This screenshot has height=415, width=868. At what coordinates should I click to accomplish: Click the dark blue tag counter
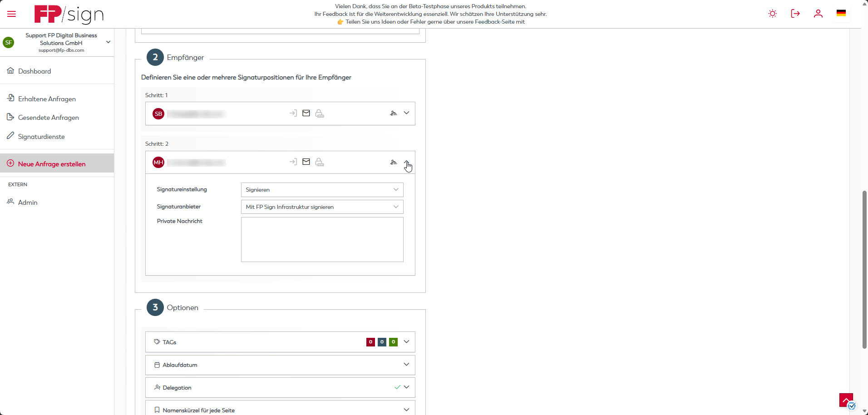[382, 342]
